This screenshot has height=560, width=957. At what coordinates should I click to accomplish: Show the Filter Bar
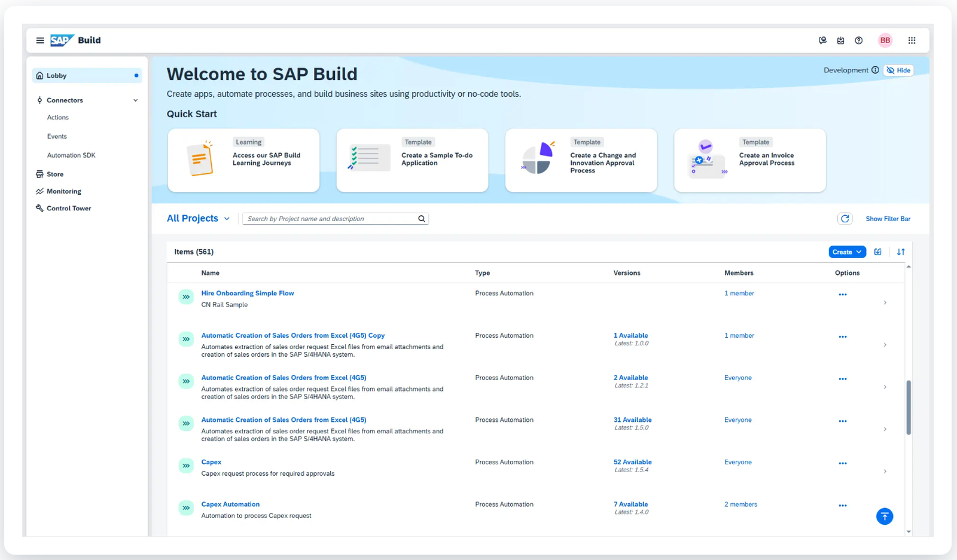[888, 219]
